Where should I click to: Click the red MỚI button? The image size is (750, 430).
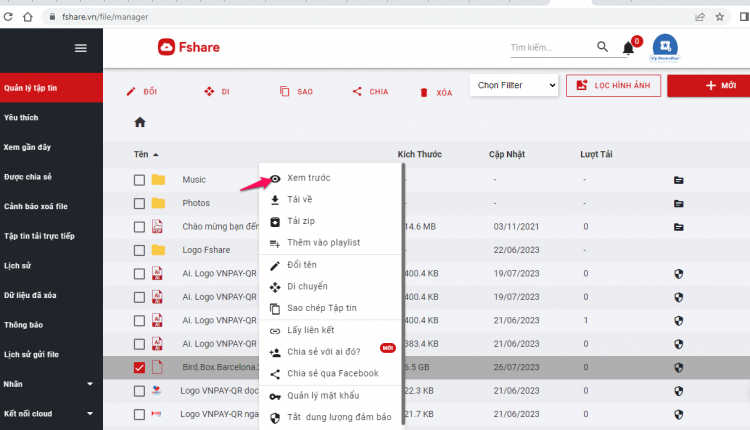coord(709,86)
